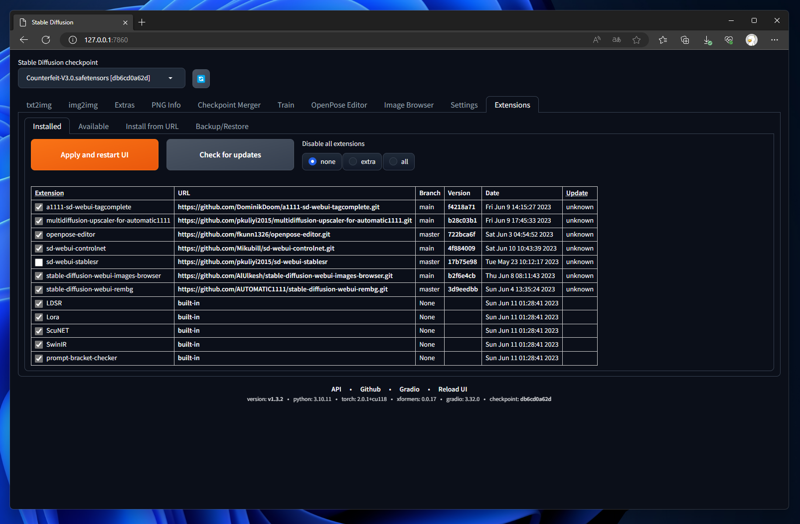Open the favorites list icon
Image resolution: width=800 pixels, height=524 pixels.
pos(663,40)
